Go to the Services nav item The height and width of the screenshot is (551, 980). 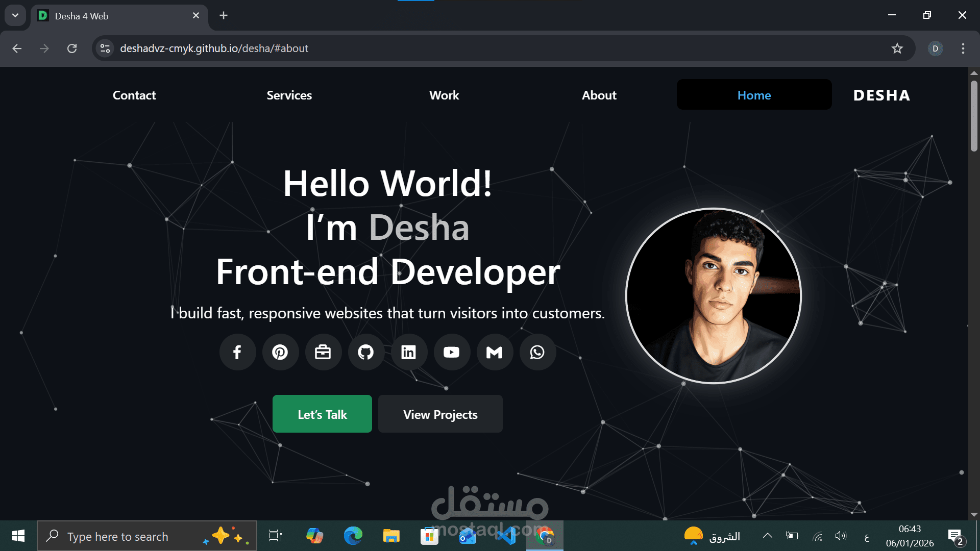click(x=289, y=95)
